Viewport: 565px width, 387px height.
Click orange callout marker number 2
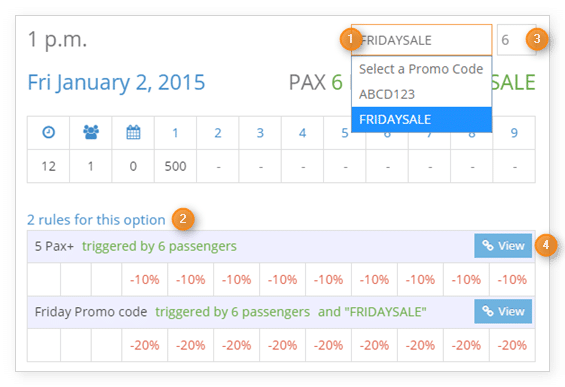point(183,219)
